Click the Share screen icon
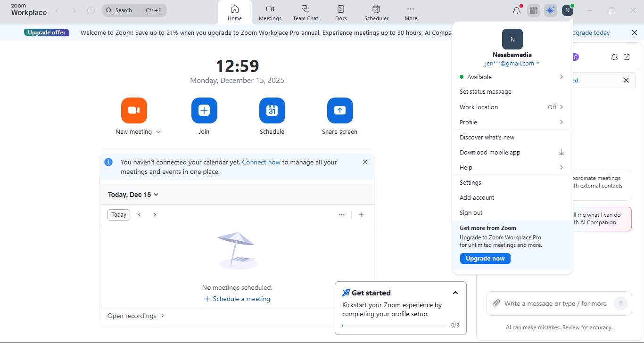The width and height of the screenshot is (644, 343). click(339, 110)
